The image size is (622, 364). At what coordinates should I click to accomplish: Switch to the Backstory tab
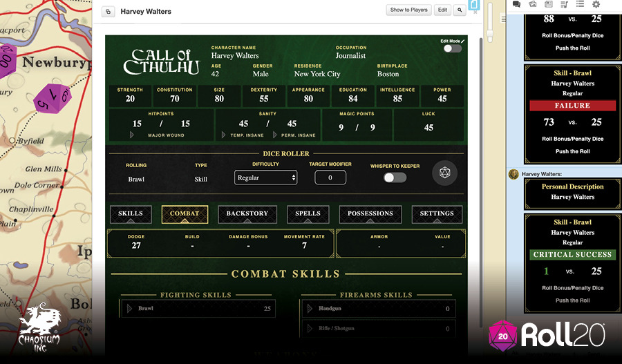click(247, 214)
